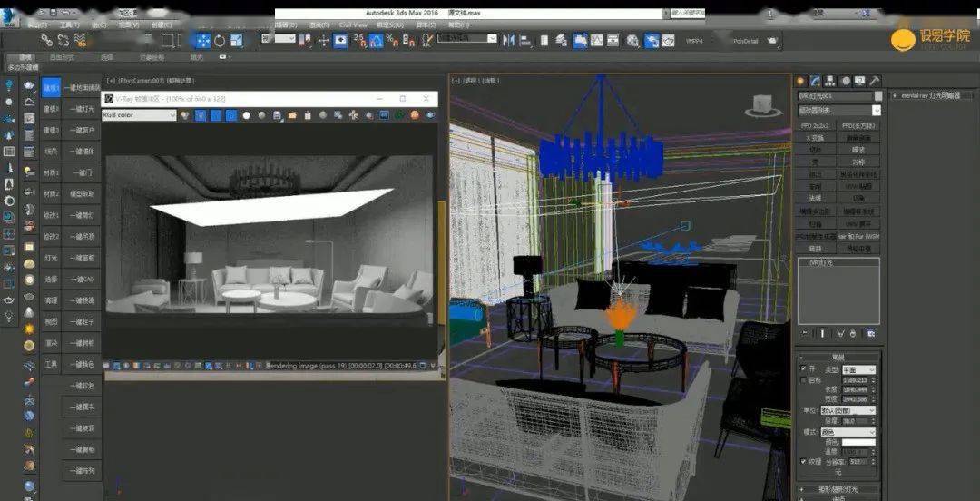Toggle the 2.5D Snaps button

[359, 41]
